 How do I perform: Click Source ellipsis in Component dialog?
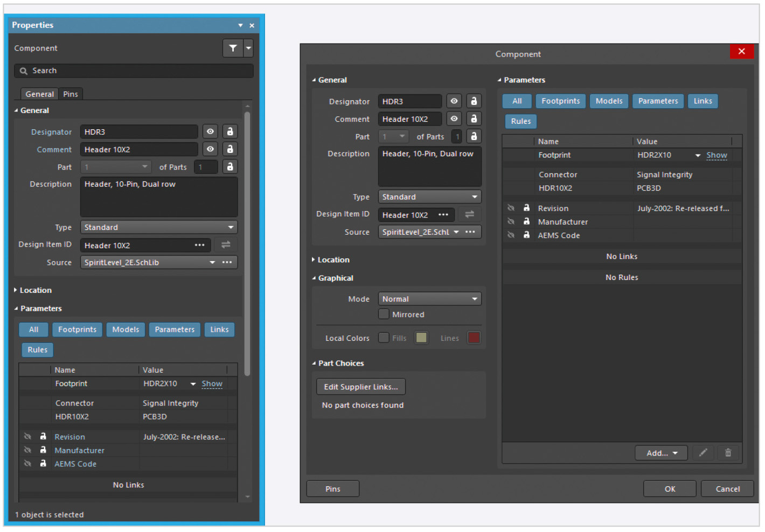pos(470,232)
